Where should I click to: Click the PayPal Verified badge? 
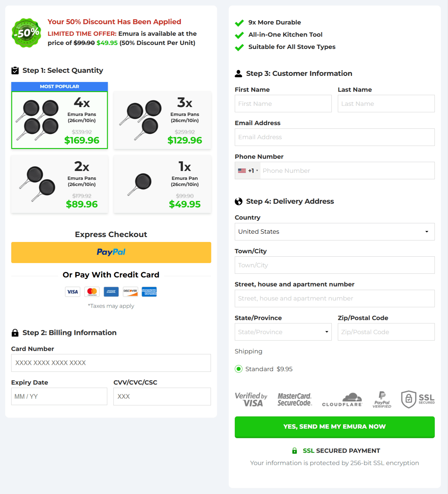382,400
